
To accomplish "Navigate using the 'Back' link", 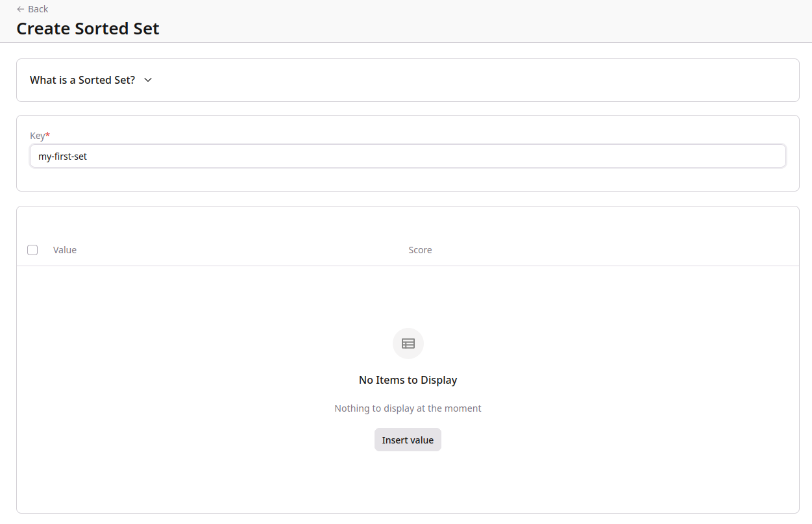I will [39, 8].
